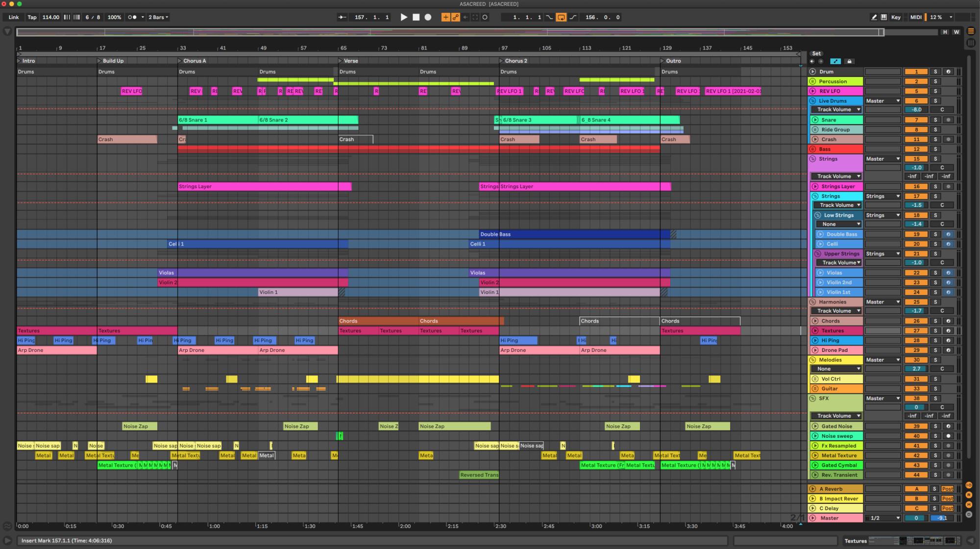Toggle Post button on A Reverb return
This screenshot has height=549, width=980.
[947, 489]
